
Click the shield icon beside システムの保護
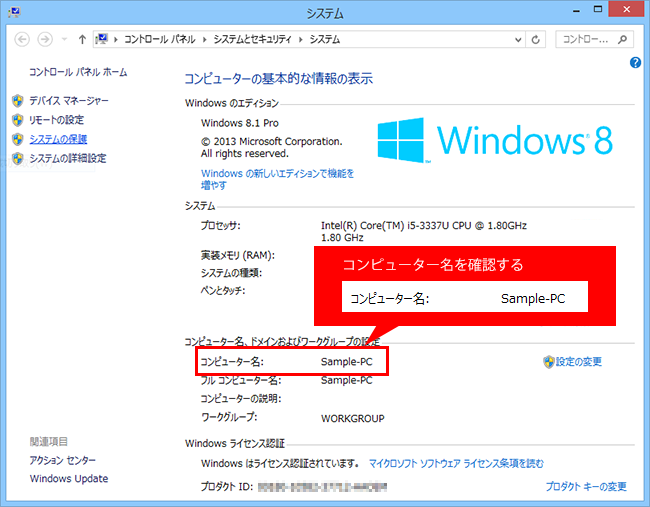click(17, 139)
